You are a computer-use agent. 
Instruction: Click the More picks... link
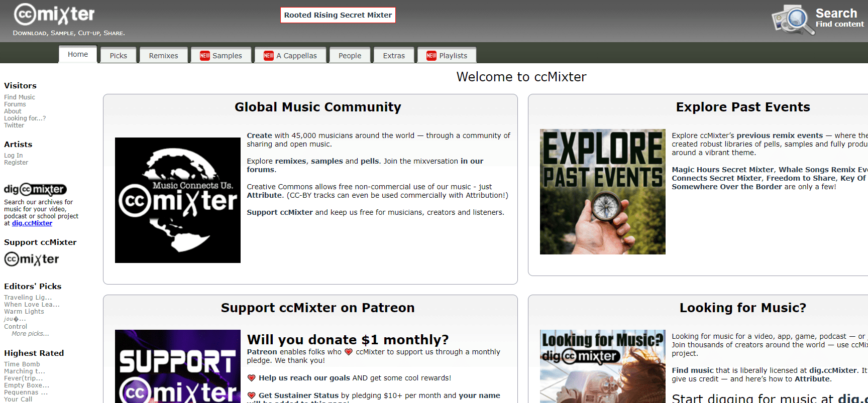click(30, 334)
